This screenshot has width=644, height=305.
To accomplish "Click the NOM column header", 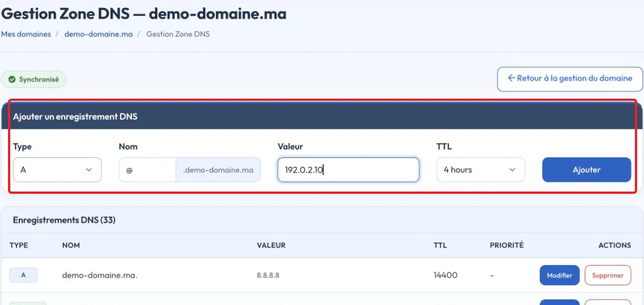I will pyautogui.click(x=71, y=245).
